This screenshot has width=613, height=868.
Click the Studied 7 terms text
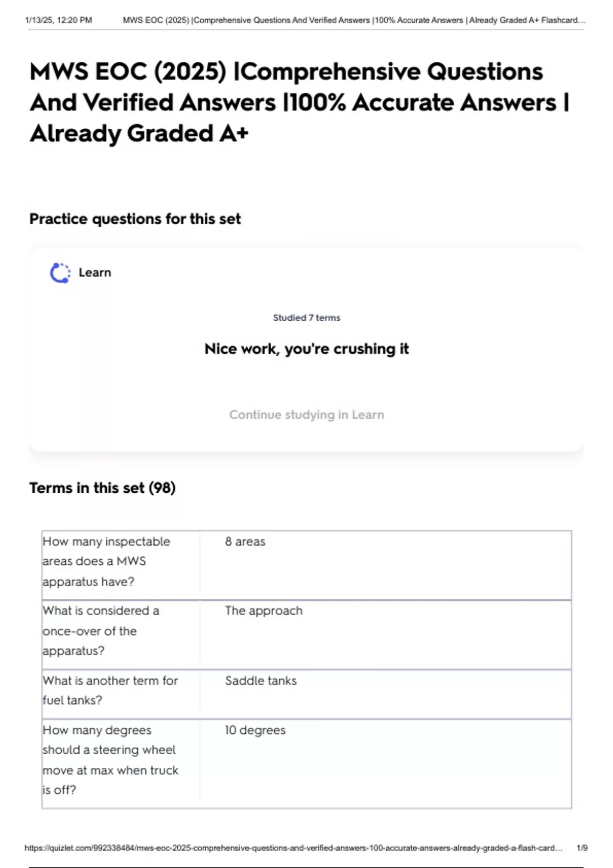click(306, 318)
